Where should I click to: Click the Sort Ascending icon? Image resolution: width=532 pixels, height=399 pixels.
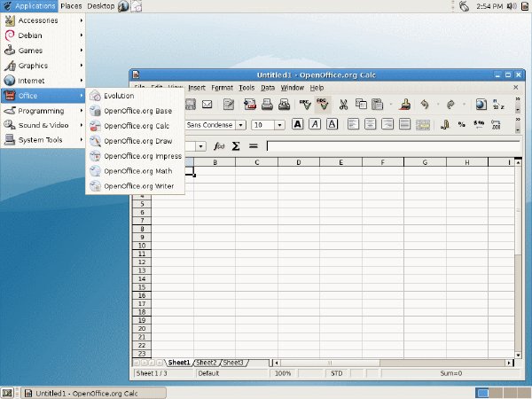click(x=498, y=104)
